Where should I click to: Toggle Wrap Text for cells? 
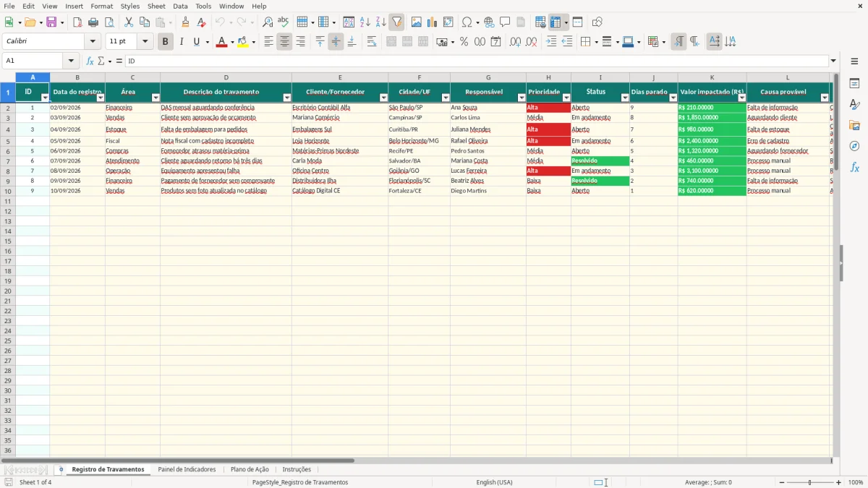(372, 42)
